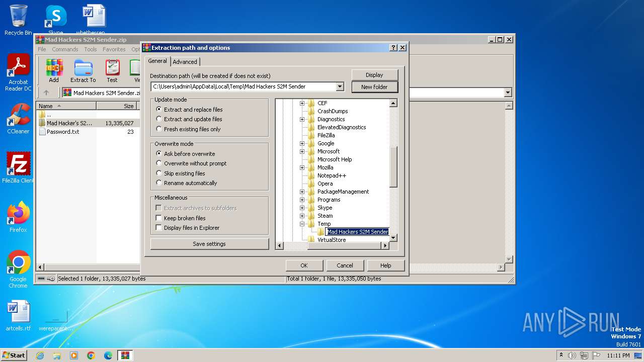Expand the PackageManagement folder node

point(302,192)
